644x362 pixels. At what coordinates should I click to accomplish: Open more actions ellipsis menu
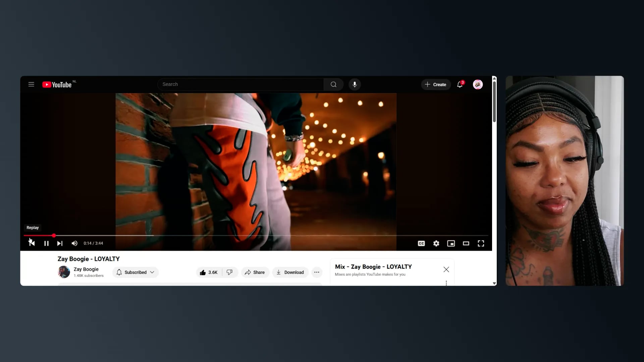(317, 272)
